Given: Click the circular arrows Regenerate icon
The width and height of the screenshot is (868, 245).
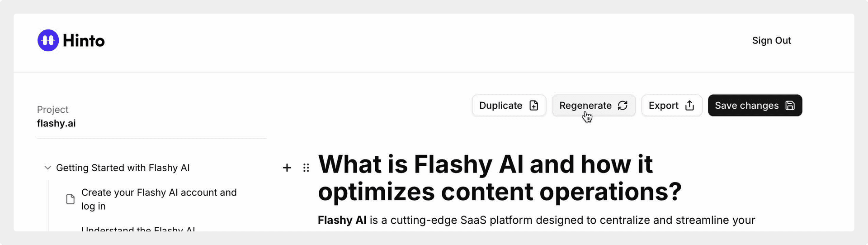Looking at the screenshot, I should tap(623, 106).
